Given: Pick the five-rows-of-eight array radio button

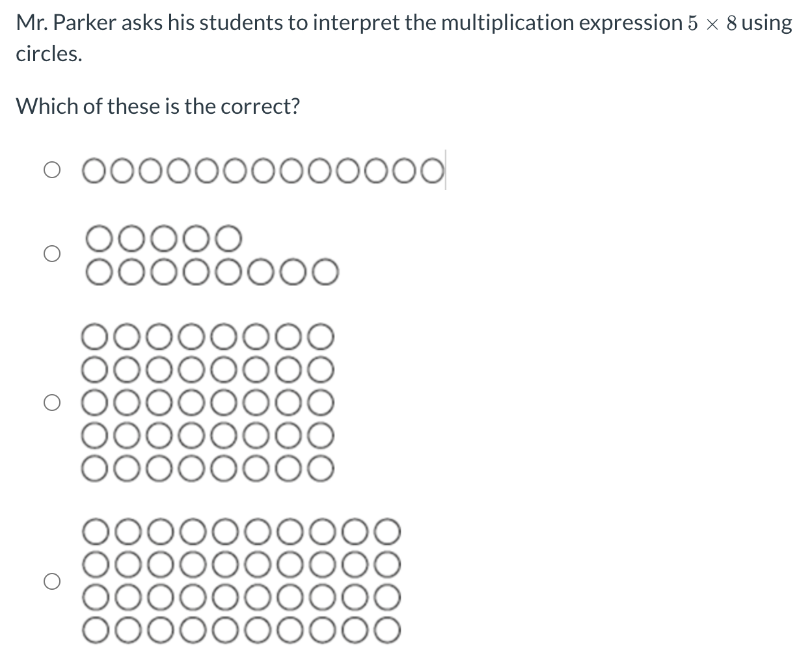Looking at the screenshot, I should coord(52,403).
